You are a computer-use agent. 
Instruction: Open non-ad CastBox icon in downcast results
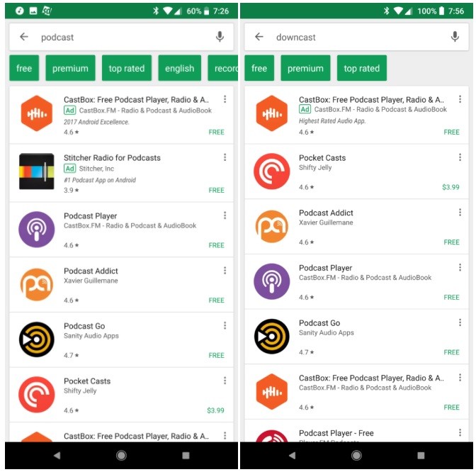272,391
